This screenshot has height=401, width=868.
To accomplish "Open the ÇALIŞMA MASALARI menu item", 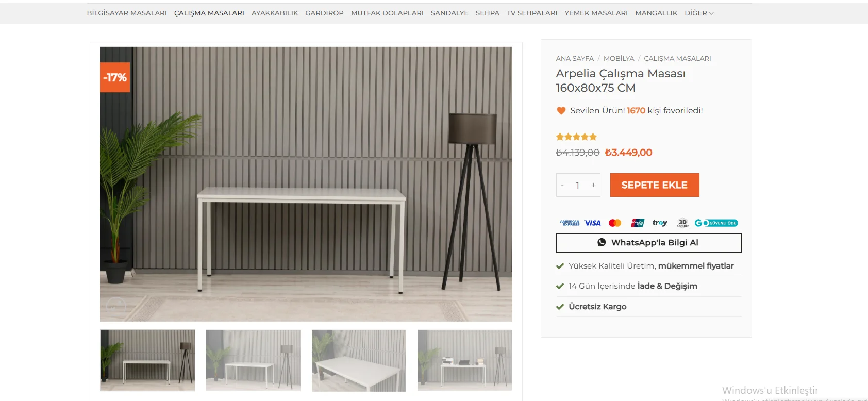I will pyautogui.click(x=209, y=13).
